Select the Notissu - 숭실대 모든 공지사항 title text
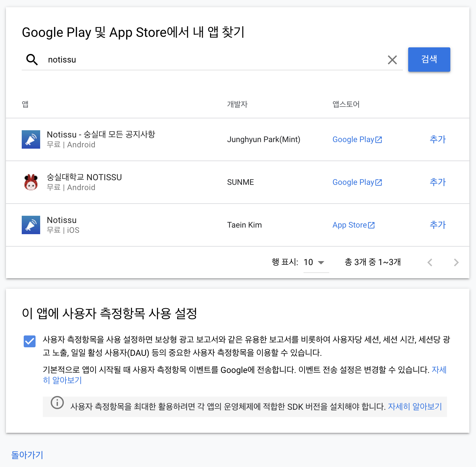 click(101, 135)
